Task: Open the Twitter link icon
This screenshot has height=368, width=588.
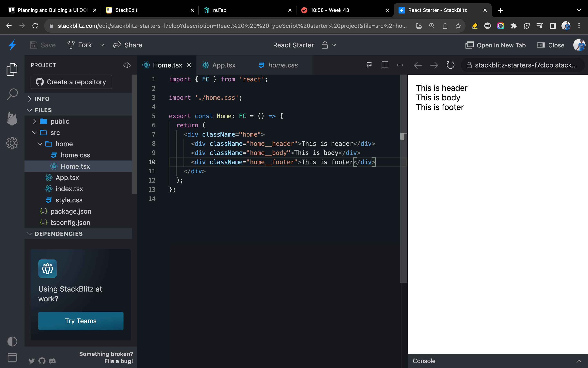Action: (x=32, y=361)
